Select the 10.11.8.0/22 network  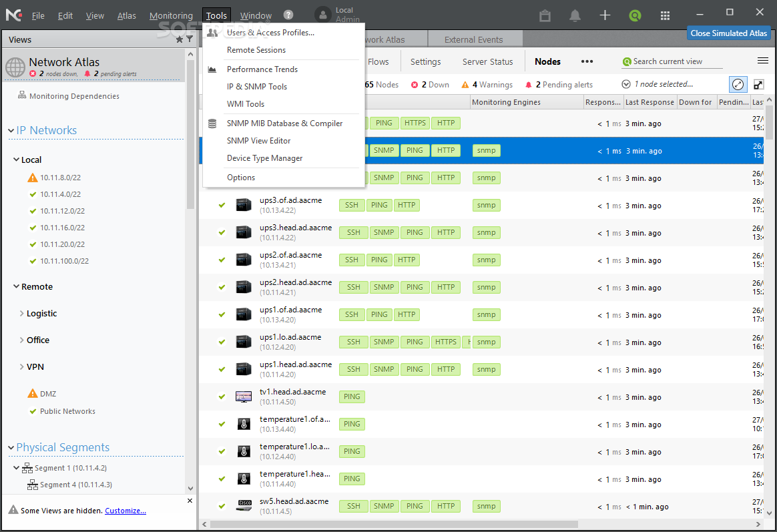60,178
